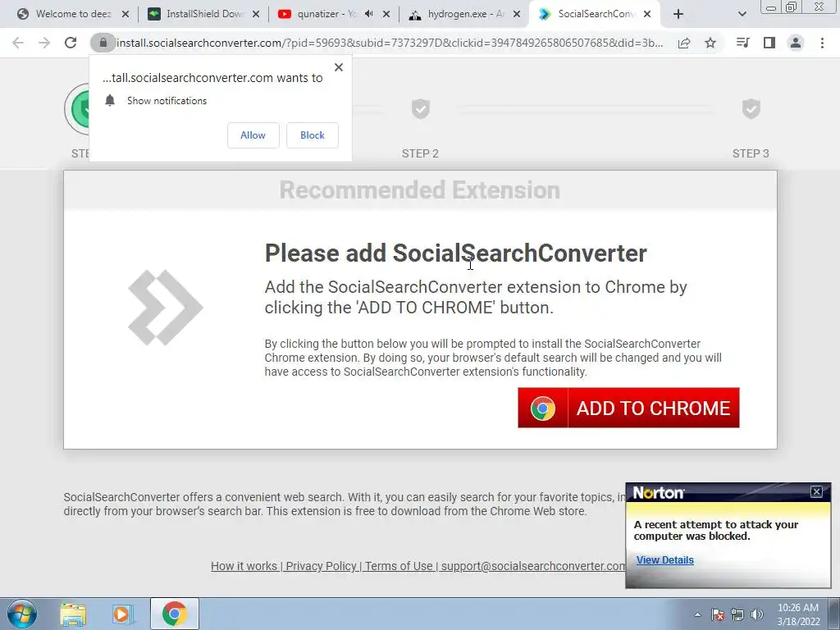Open Windows Explorer from taskbar

pyautogui.click(x=73, y=614)
